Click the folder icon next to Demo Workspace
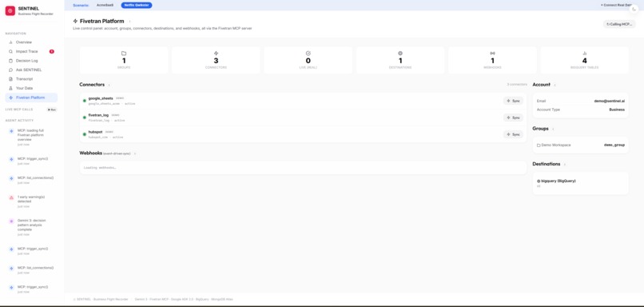This screenshot has width=644, height=307. click(x=539, y=146)
